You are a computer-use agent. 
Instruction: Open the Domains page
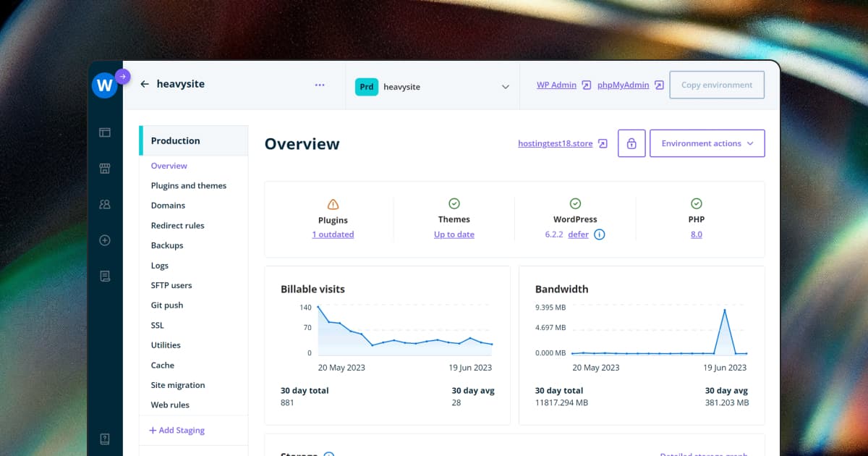click(168, 206)
